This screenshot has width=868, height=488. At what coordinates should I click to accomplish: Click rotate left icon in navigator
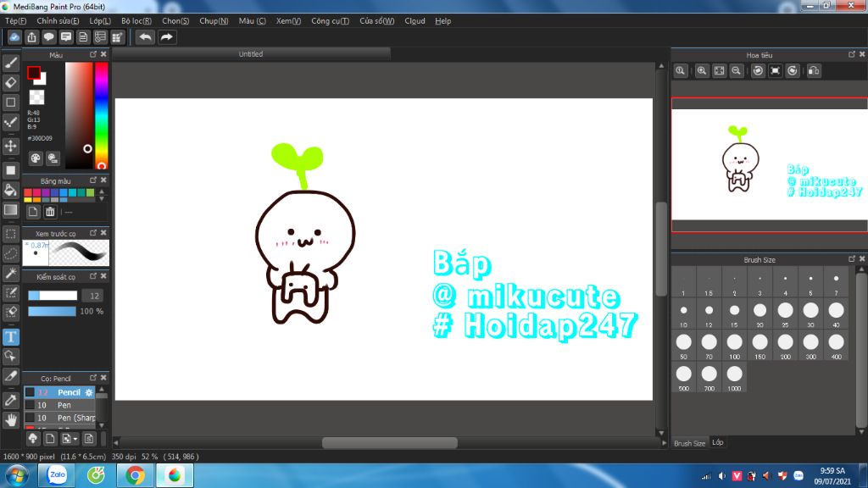[758, 71]
